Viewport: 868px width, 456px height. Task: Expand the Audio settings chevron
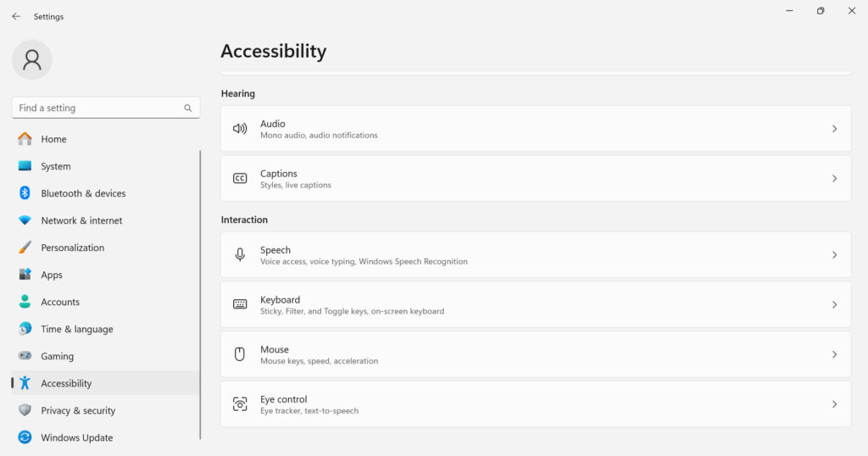point(834,129)
